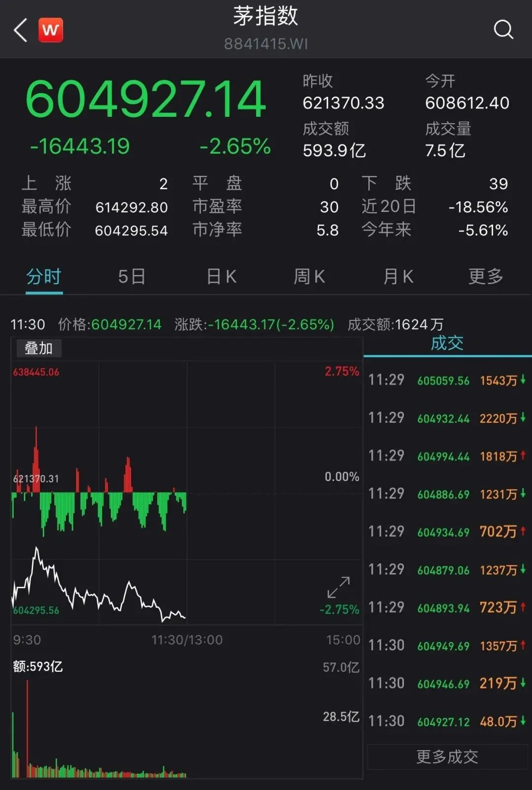The height and width of the screenshot is (790, 532).
Task: Open the 更多 chart options
Action: [486, 276]
